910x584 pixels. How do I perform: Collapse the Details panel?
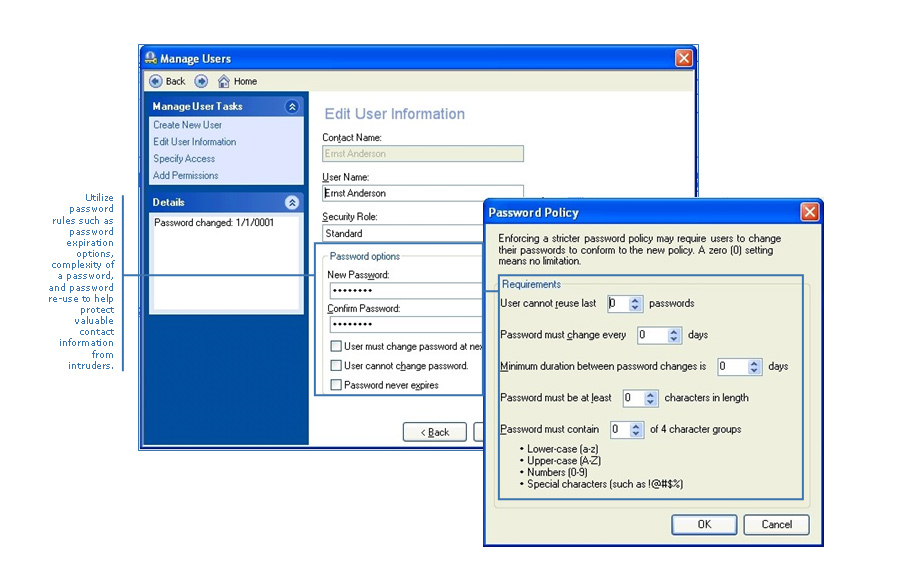tap(292, 203)
